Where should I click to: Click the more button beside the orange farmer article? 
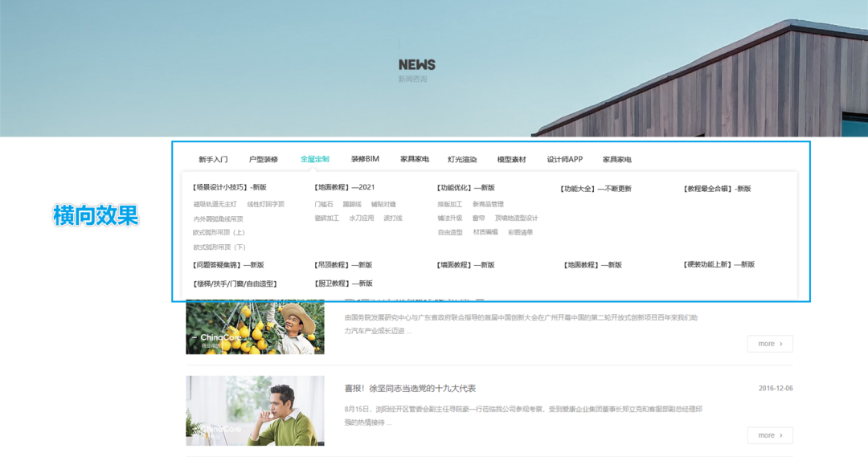click(770, 344)
